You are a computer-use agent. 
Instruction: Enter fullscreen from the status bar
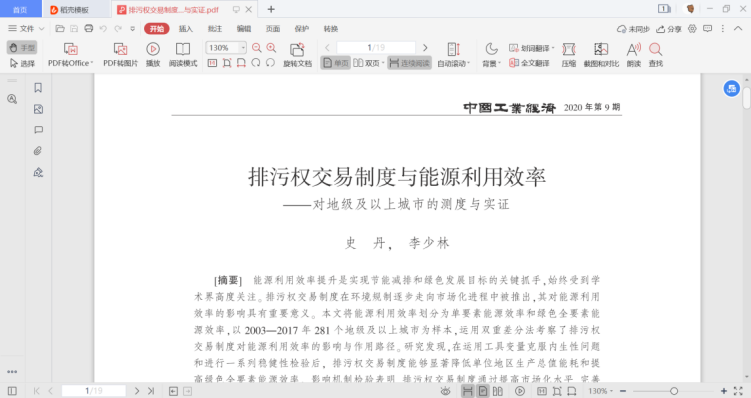[x=738, y=391]
